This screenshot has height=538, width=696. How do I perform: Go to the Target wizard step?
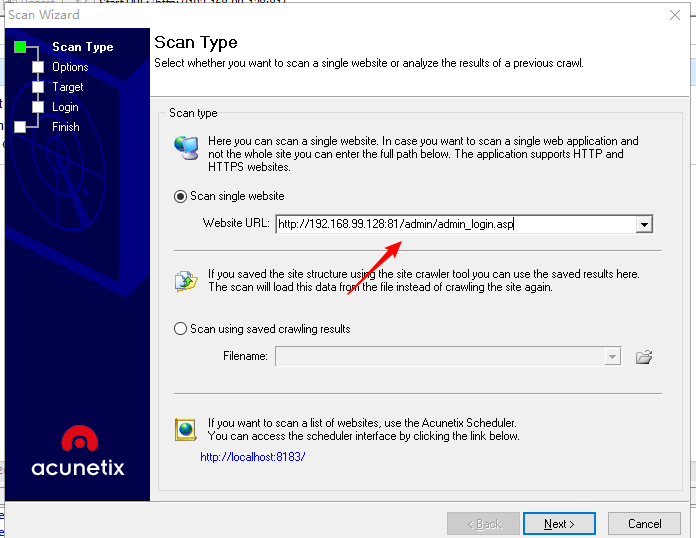pyautogui.click(x=68, y=87)
